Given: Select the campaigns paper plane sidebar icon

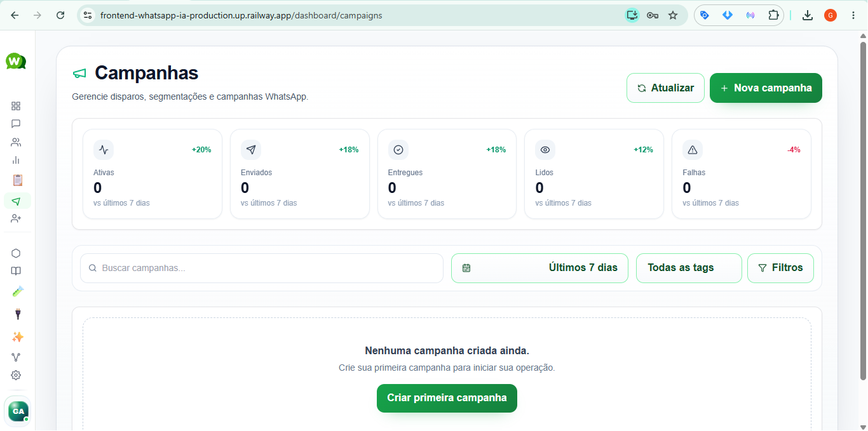Looking at the screenshot, I should (17, 201).
